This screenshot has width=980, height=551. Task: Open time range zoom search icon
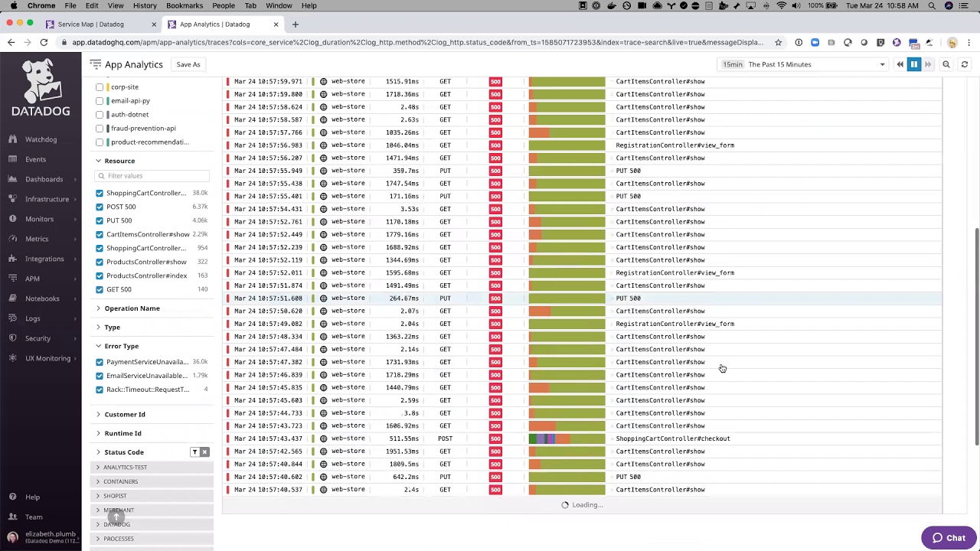946,64
